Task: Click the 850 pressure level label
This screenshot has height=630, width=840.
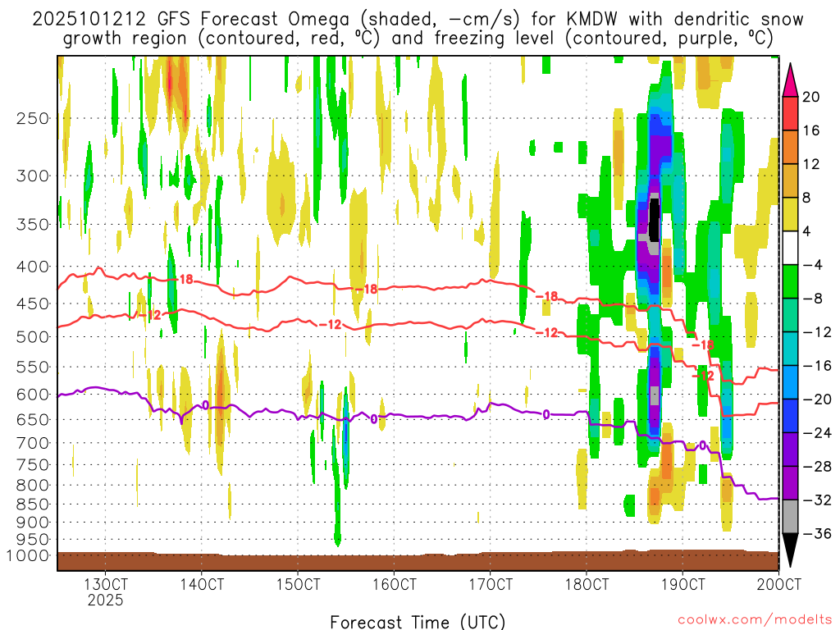Action: click(x=33, y=504)
